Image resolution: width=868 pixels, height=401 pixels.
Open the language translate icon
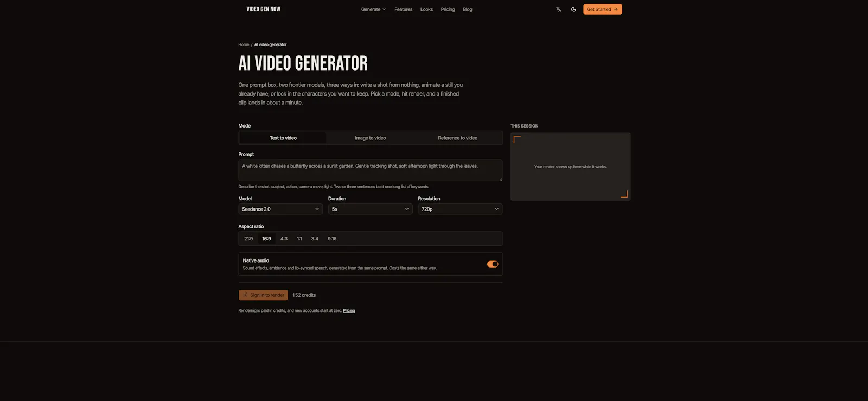558,9
